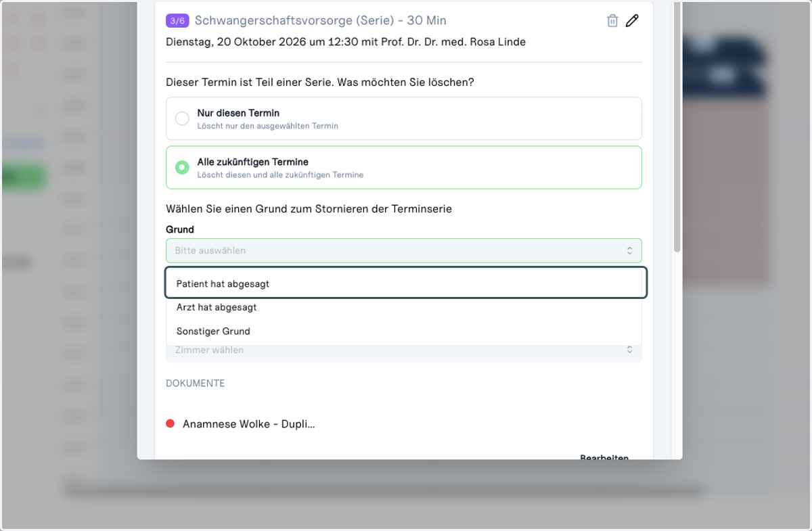The height and width of the screenshot is (531, 812).
Task: Choose 'Arzt hat abgesagt' from the list
Action: click(404, 307)
